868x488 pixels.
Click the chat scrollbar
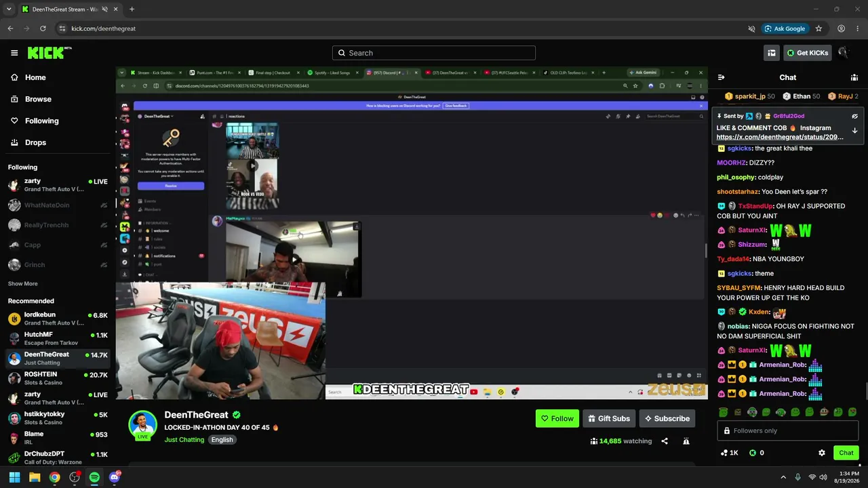pyautogui.click(x=865, y=392)
